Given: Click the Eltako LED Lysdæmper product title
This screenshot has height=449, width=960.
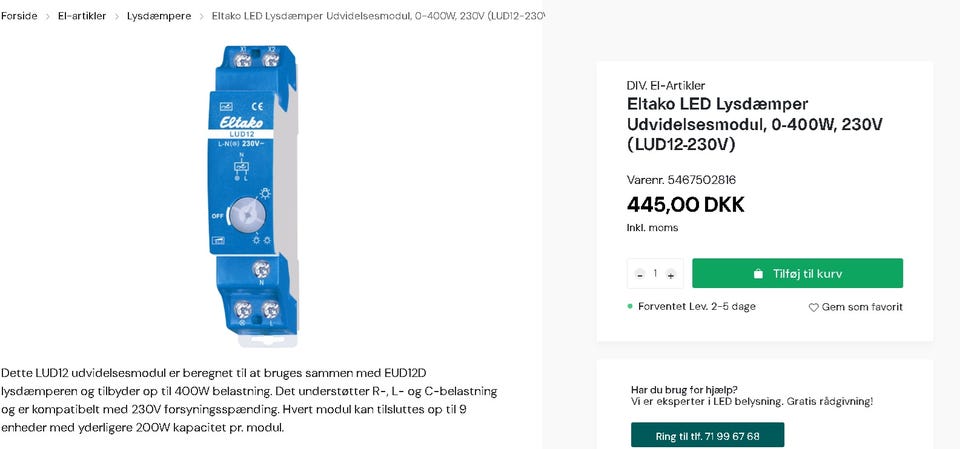Looking at the screenshot, I should pyautogui.click(x=754, y=124).
